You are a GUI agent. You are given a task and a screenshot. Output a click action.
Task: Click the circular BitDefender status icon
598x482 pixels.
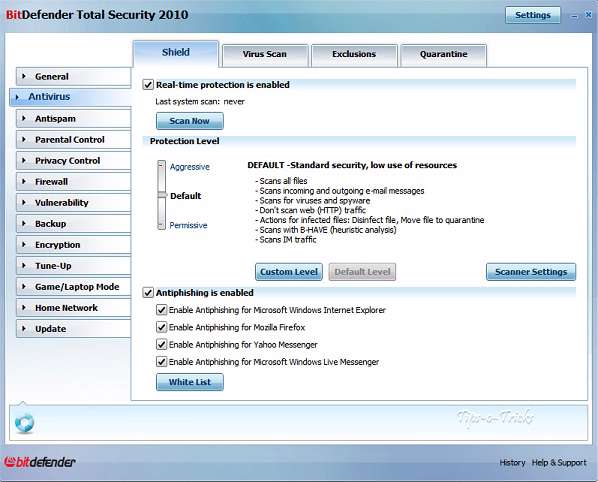pos(24,423)
